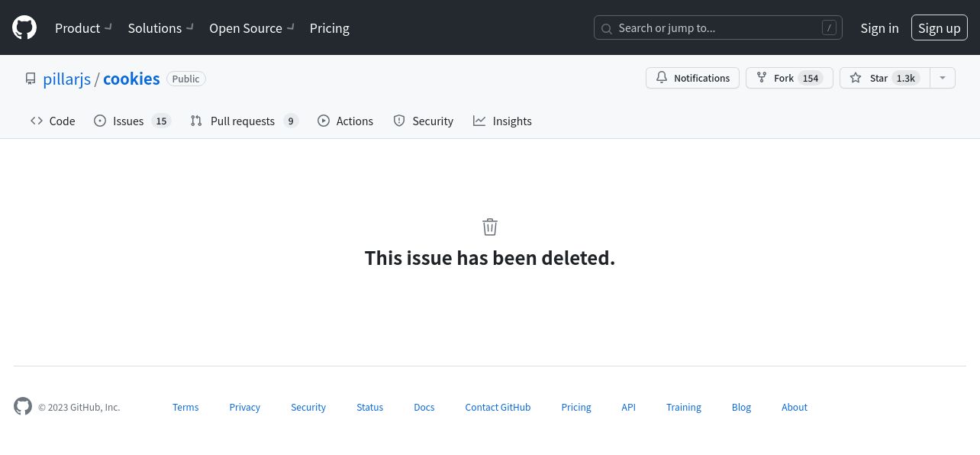Click the Sign up button

coord(939,27)
